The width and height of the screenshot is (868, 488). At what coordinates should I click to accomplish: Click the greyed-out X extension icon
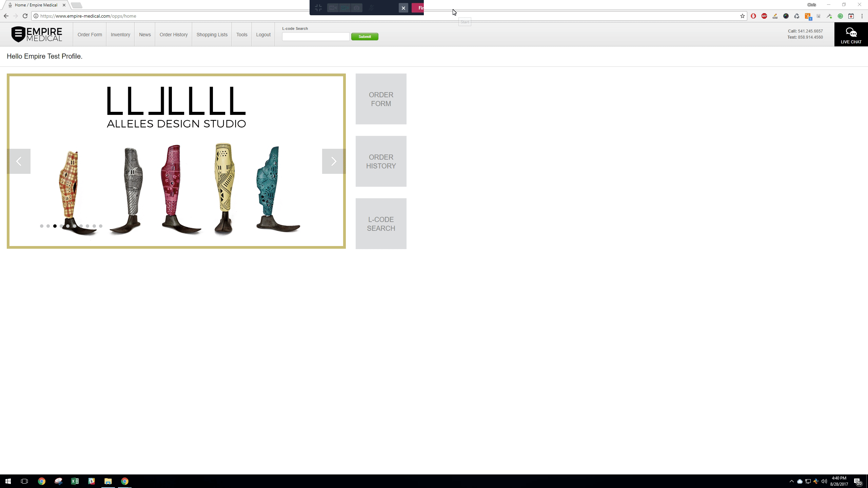pos(818,16)
